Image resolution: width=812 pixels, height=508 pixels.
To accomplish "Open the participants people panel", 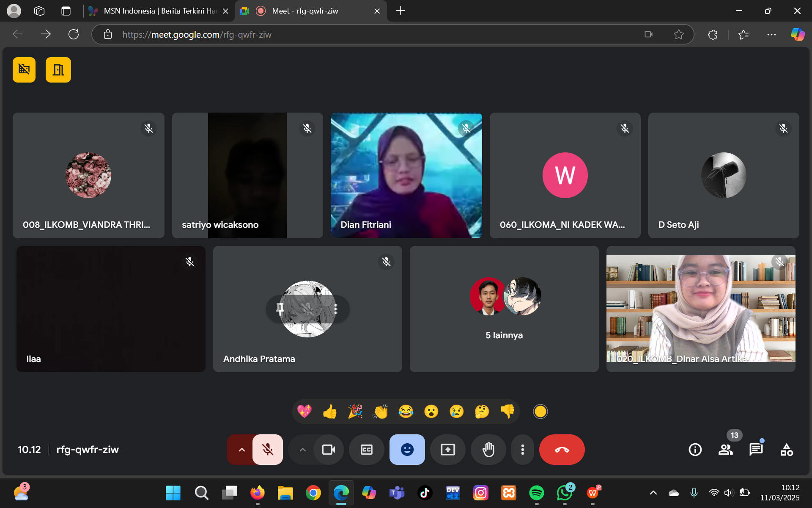I will pos(725,450).
